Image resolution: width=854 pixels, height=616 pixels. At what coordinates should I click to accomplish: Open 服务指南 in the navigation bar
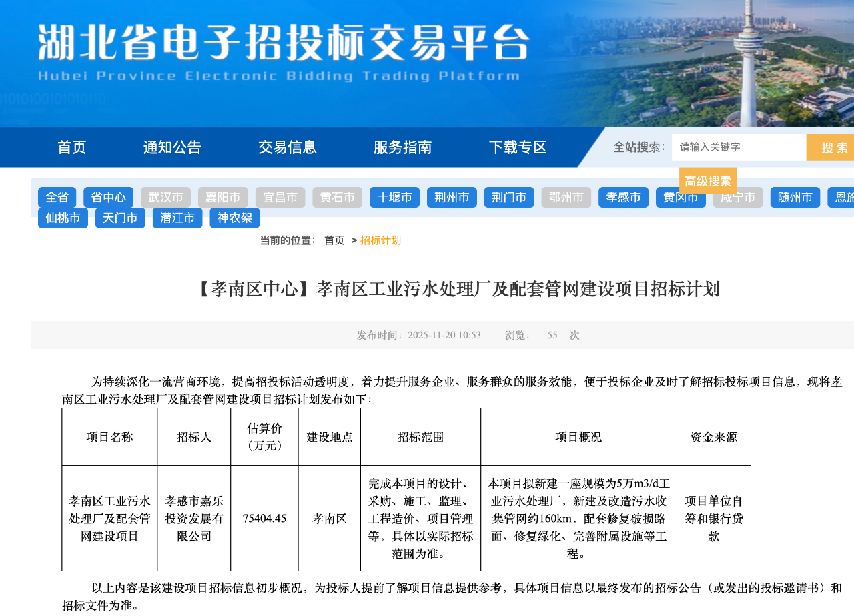point(403,147)
